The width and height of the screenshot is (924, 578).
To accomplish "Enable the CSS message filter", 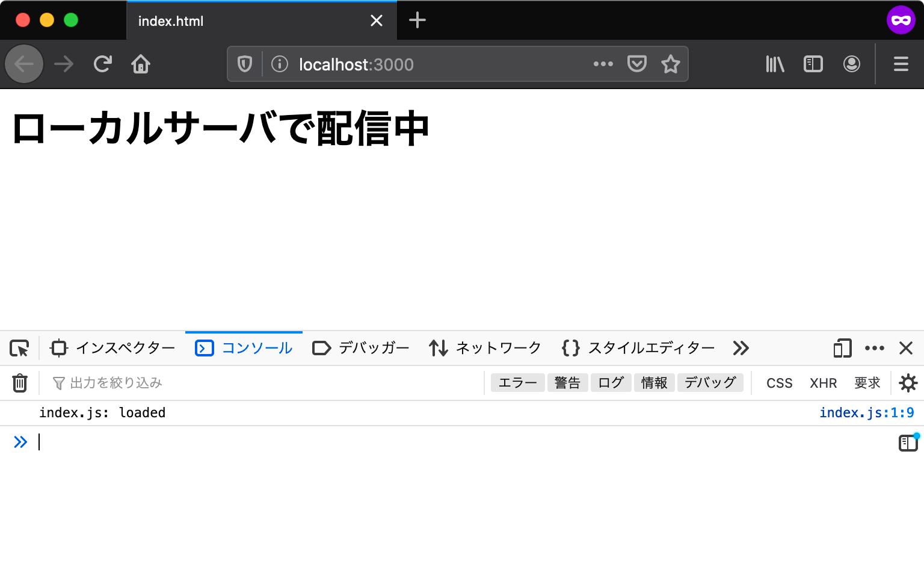I will pyautogui.click(x=778, y=382).
